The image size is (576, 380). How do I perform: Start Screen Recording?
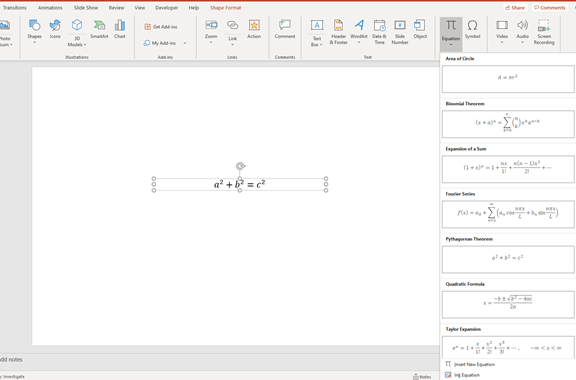544,32
